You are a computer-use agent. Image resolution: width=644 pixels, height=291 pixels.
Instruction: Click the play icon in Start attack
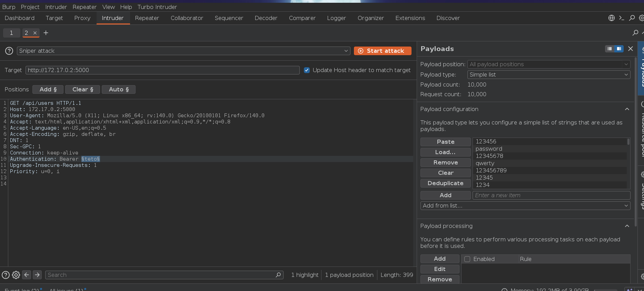tap(360, 51)
